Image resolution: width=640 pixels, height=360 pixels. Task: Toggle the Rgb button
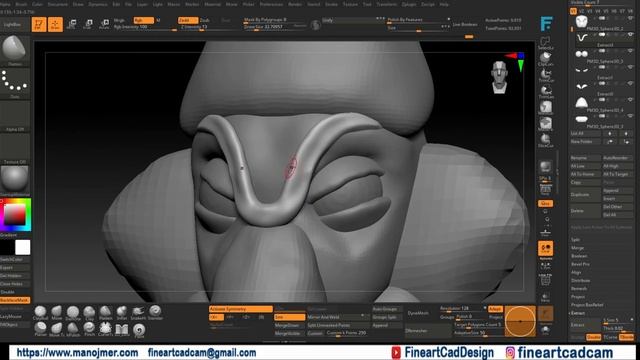coord(143,20)
